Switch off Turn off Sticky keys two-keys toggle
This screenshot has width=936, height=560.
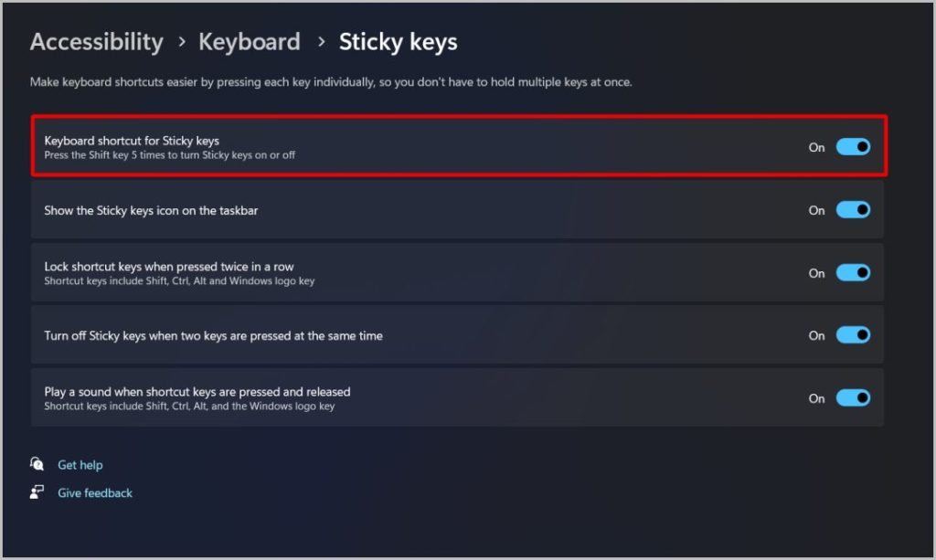coord(853,335)
